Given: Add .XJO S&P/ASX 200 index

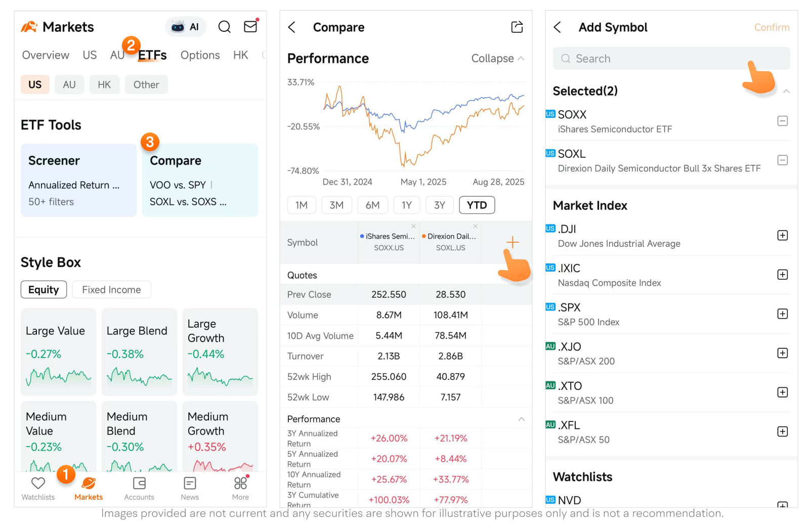Looking at the screenshot, I should pyautogui.click(x=782, y=353).
